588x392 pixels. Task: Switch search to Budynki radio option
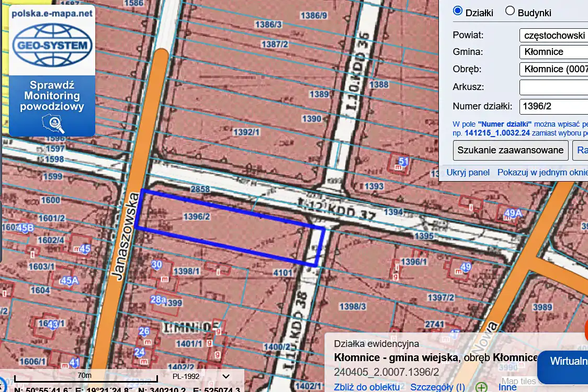point(510,12)
